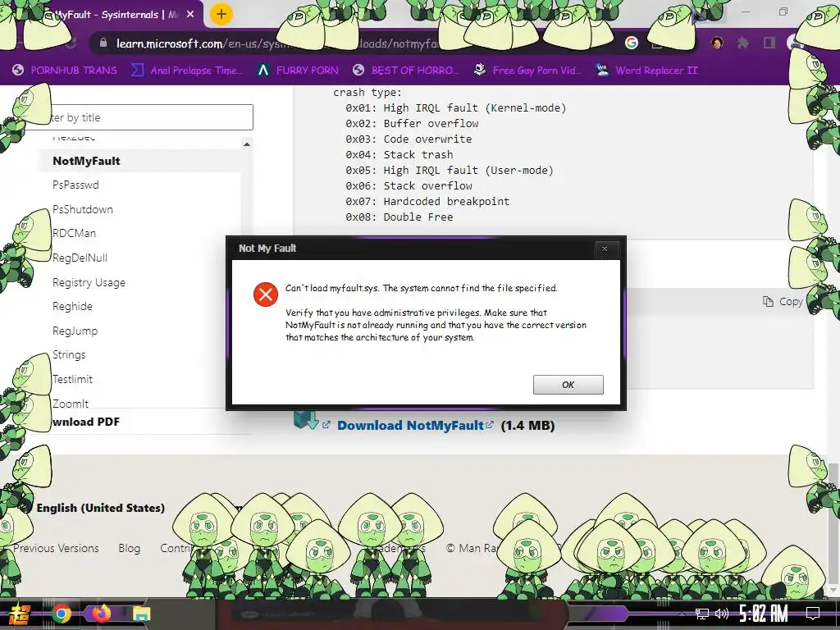Close the Not My Fault error dialog
Image resolution: width=840 pixels, height=630 pixels.
605,249
